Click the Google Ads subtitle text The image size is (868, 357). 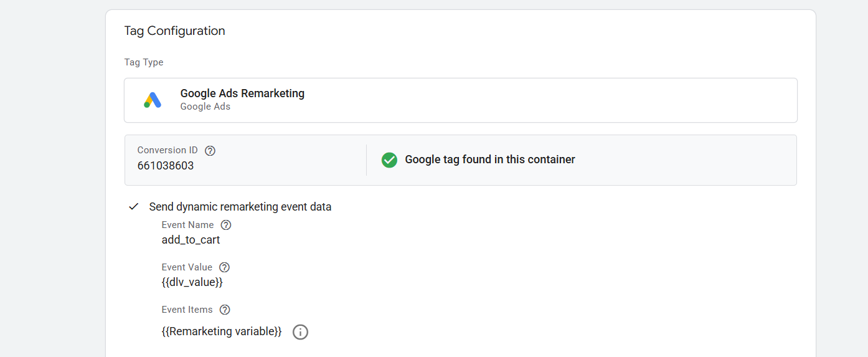(x=205, y=107)
